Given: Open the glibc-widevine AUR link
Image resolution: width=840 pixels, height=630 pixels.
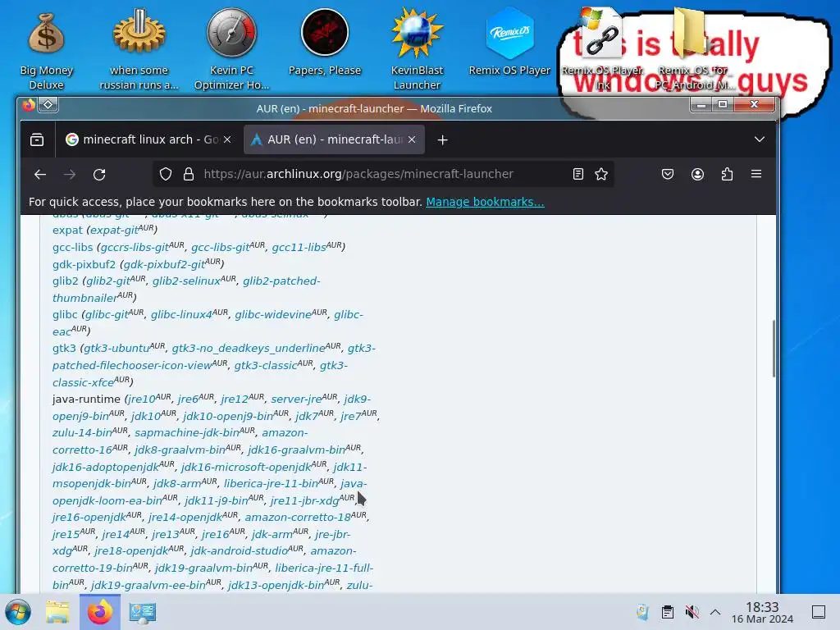Looking at the screenshot, I should [281, 314].
